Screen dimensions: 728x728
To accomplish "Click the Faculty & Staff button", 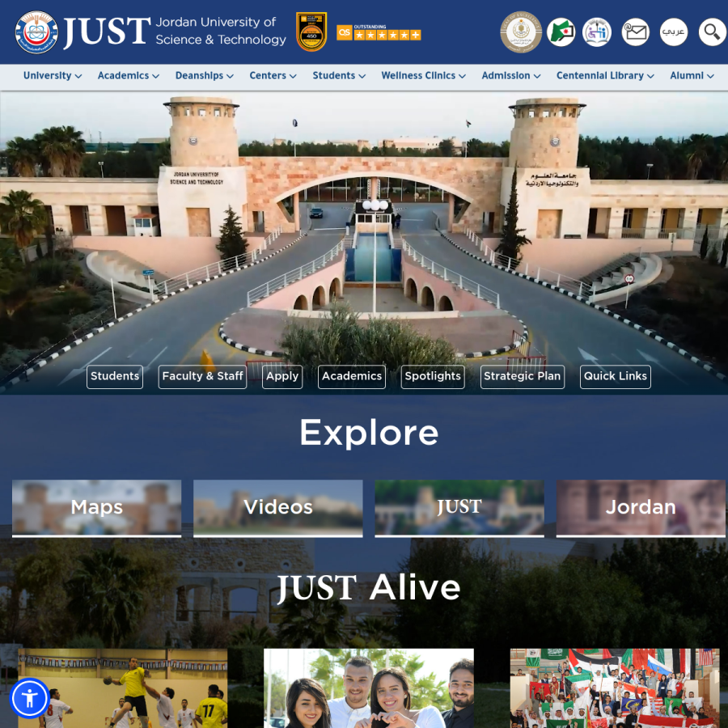I will (202, 376).
